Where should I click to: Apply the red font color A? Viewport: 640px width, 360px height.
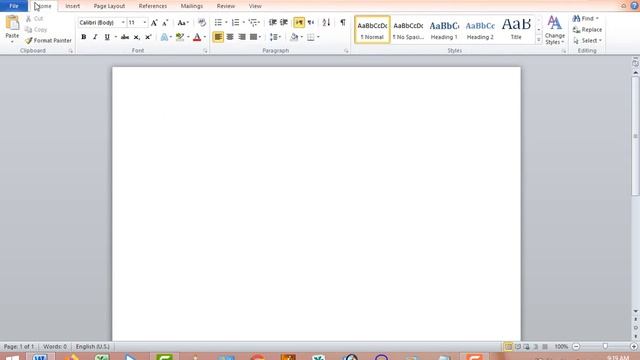(x=197, y=37)
